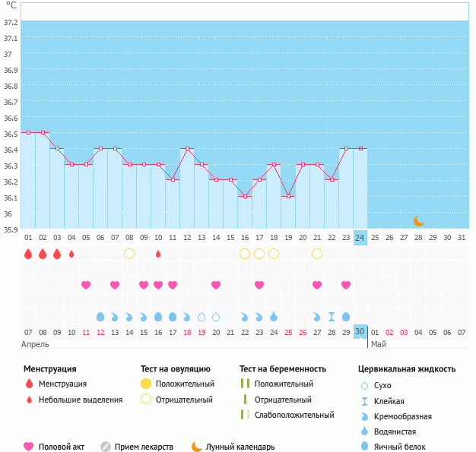Click the intercourse heart on cycle day 05
476x452 pixels.
tap(86, 285)
